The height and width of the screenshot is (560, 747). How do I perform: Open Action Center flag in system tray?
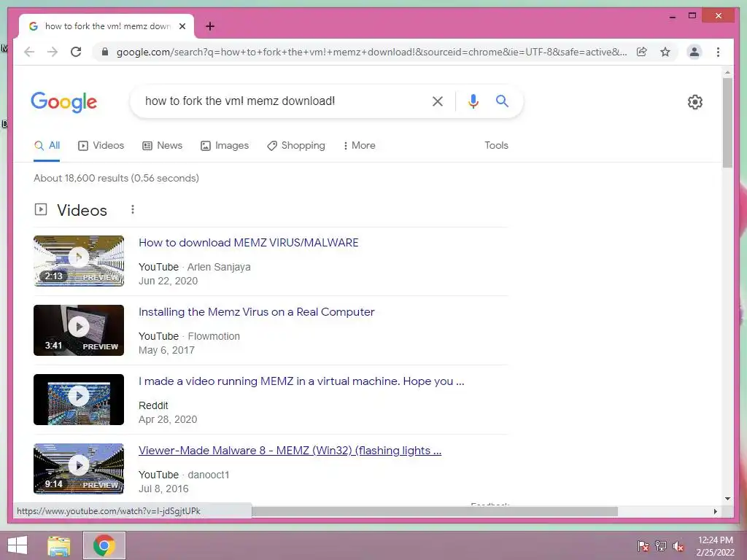point(643,546)
